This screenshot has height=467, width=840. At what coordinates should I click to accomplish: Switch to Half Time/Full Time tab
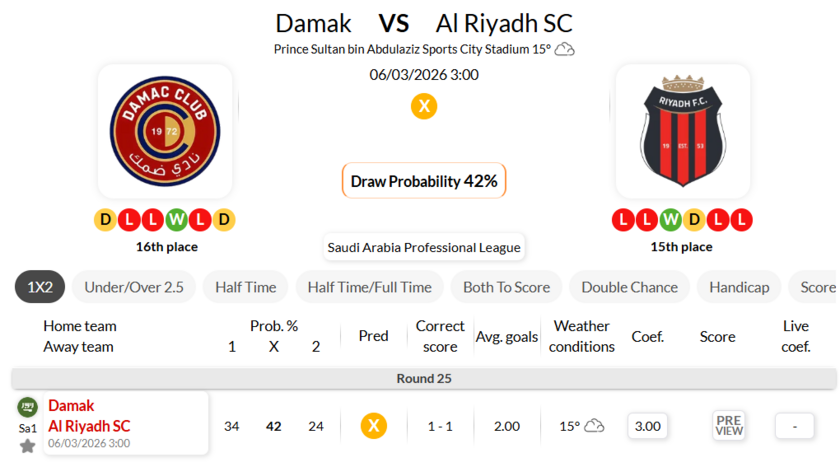point(369,287)
